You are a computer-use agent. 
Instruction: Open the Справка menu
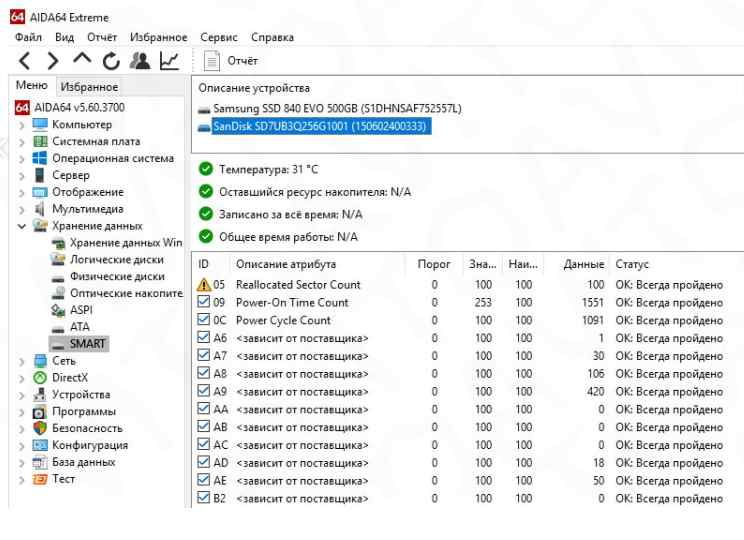coord(272,37)
